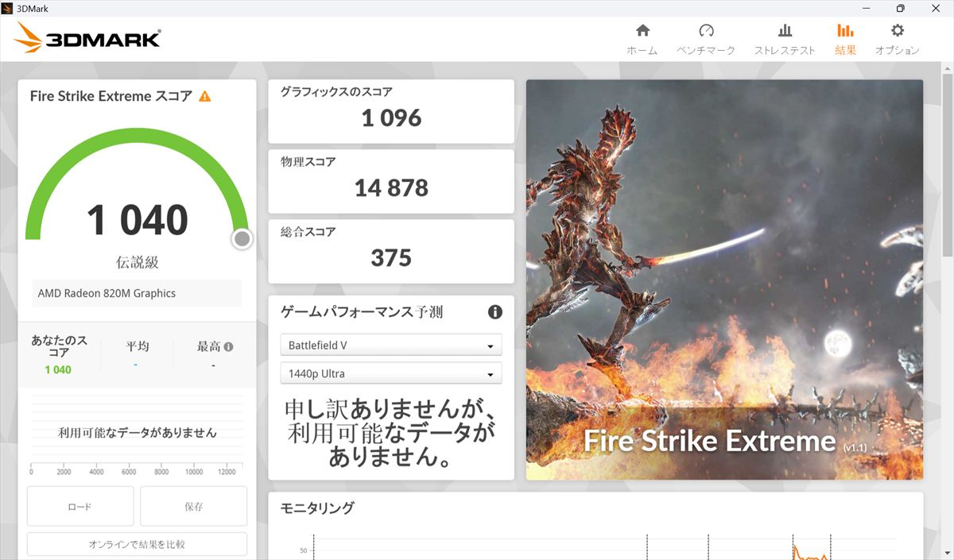Click the Home house icon
The height and width of the screenshot is (560, 954).
[x=642, y=31]
